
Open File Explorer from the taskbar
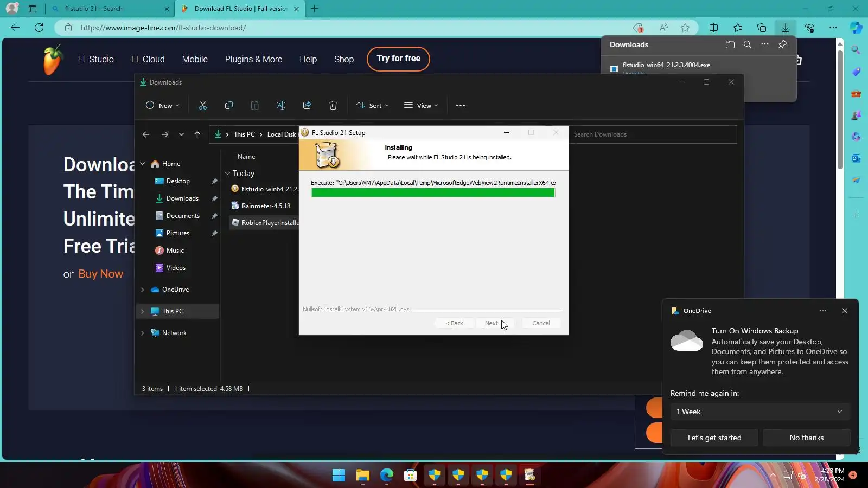pyautogui.click(x=363, y=476)
